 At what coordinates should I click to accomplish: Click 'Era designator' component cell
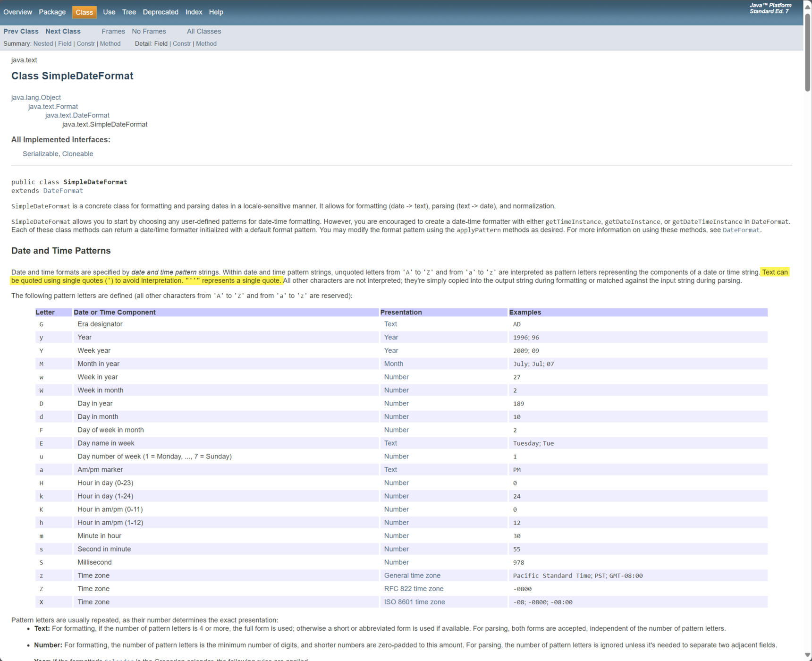[226, 324]
